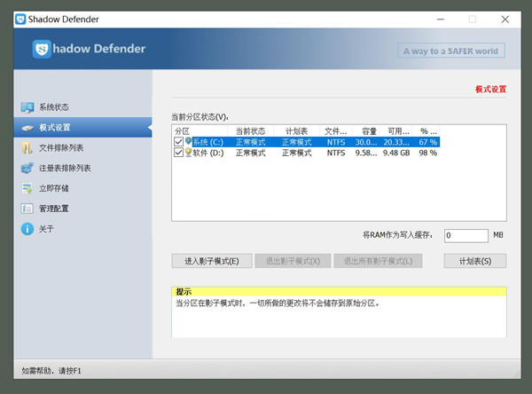The height and width of the screenshot is (394, 532).
Task: Click the Shadow Defender title bar logo
Action: click(20, 20)
